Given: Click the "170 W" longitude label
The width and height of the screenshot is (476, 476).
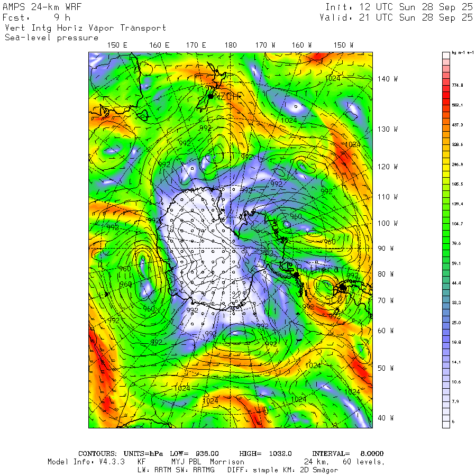Looking at the screenshot, I should (x=265, y=45).
